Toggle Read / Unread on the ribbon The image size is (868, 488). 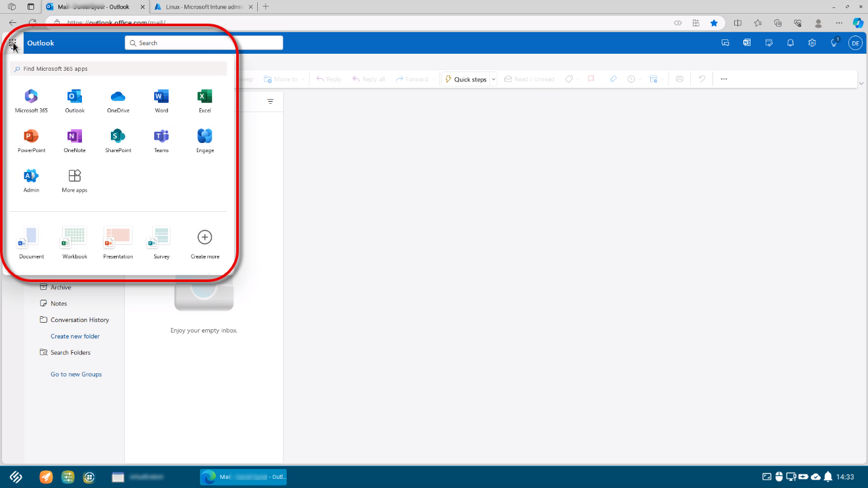coord(529,79)
